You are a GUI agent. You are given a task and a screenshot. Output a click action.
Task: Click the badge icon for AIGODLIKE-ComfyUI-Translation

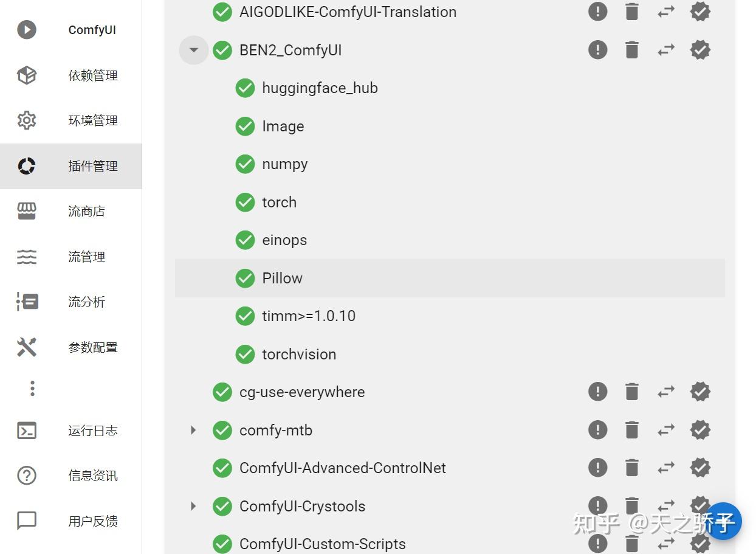(x=699, y=12)
